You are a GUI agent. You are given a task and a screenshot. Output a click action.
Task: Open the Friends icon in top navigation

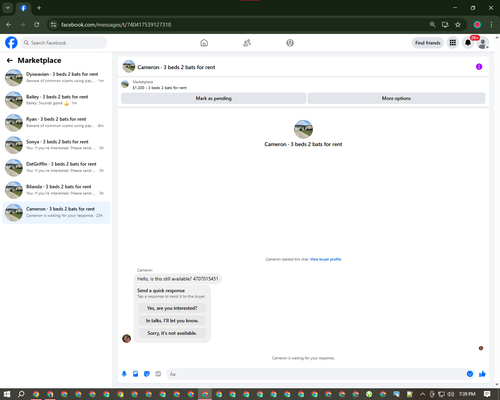[x=247, y=43]
